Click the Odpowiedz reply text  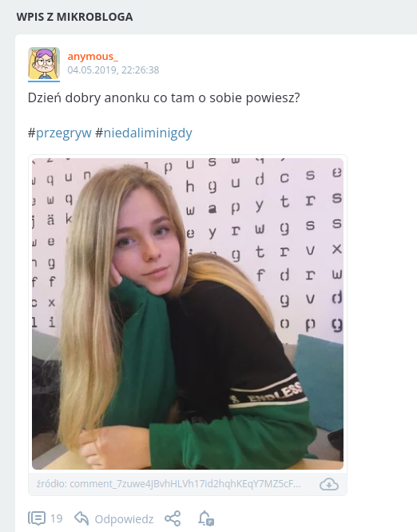124,519
